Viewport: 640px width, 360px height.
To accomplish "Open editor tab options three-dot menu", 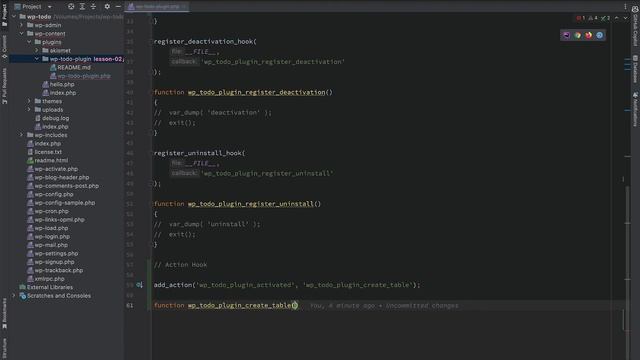I will point(625,7).
